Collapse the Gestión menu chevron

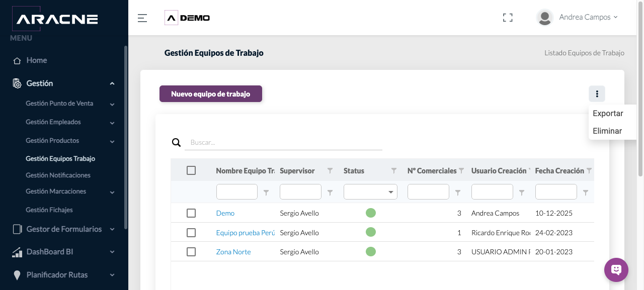(112, 83)
